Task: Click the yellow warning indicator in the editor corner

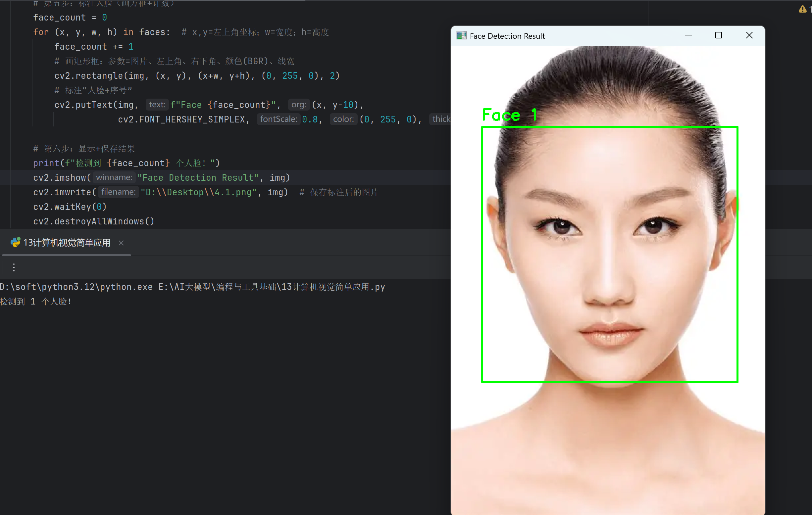Action: 802,9
